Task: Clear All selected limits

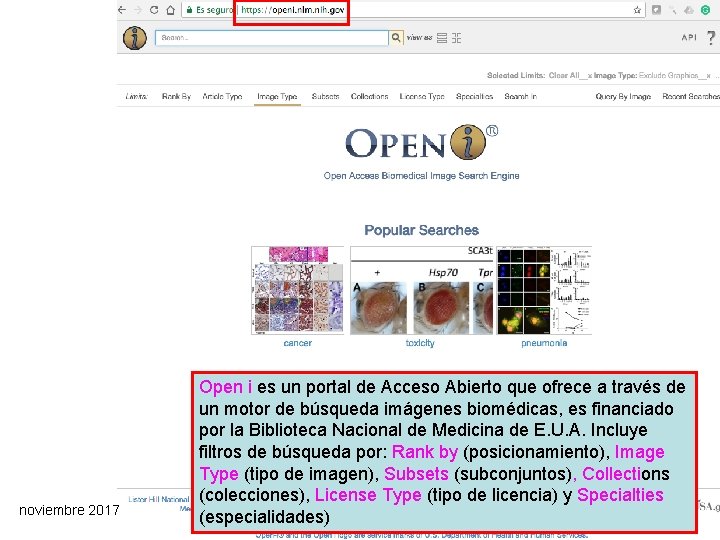Action: tap(564, 75)
